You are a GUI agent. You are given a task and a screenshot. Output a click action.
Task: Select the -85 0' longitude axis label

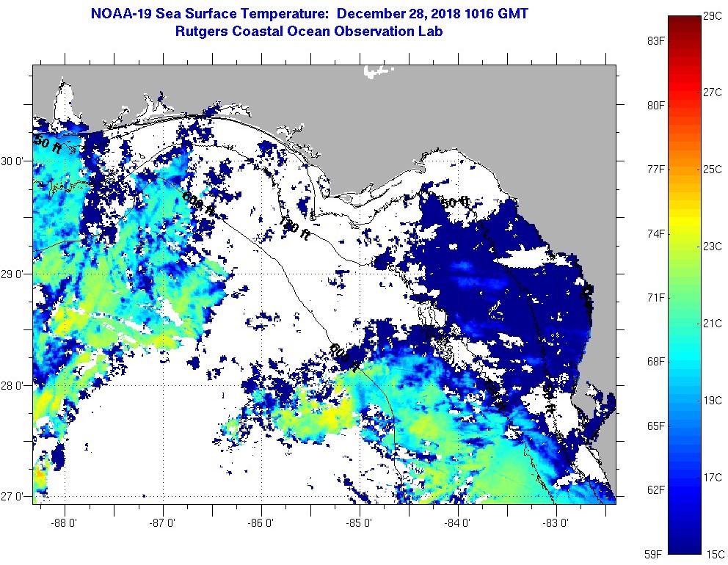point(360,523)
